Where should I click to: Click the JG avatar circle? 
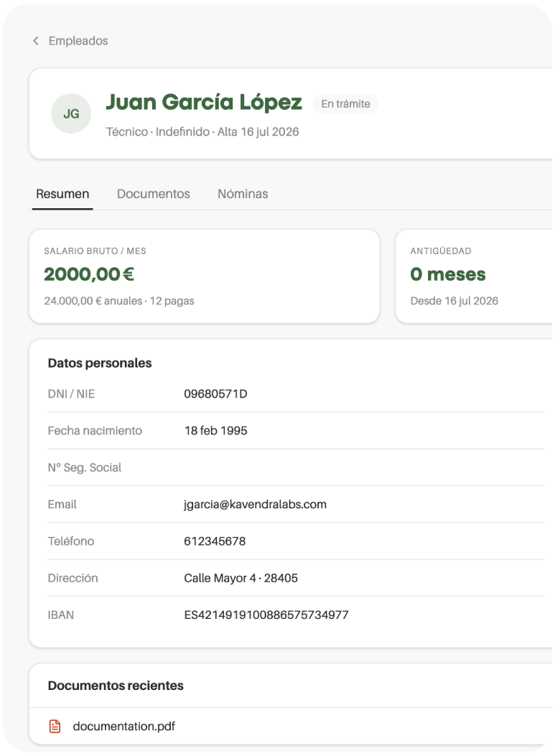click(x=71, y=113)
